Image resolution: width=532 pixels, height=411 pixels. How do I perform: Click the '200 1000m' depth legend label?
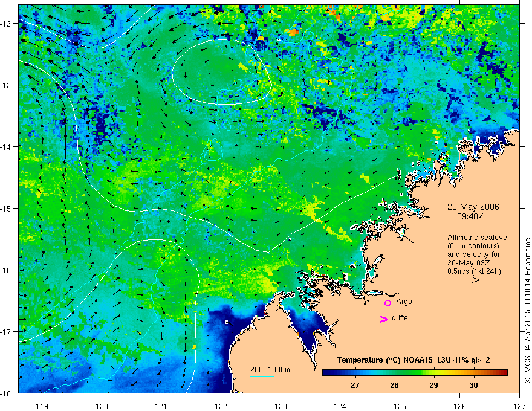270,370
